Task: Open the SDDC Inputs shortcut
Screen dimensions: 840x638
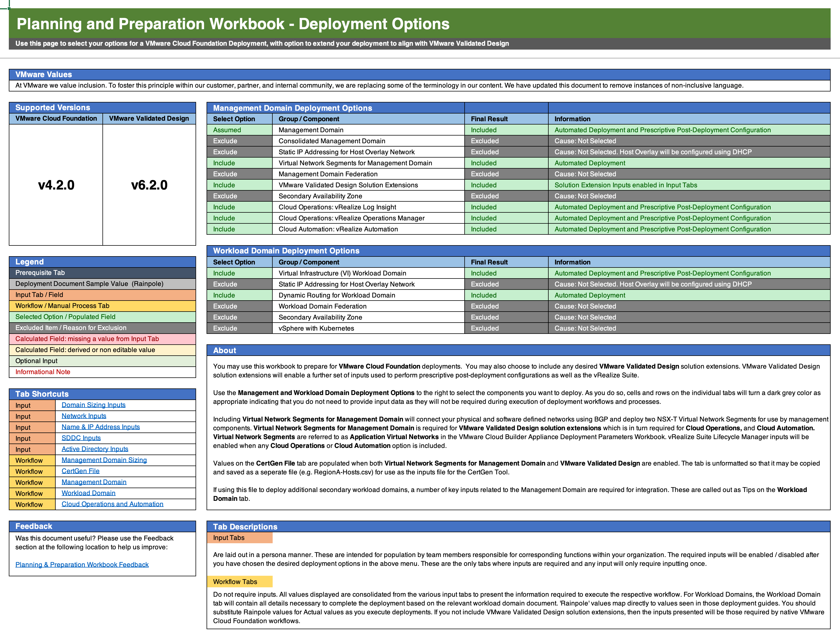Action: [x=81, y=438]
